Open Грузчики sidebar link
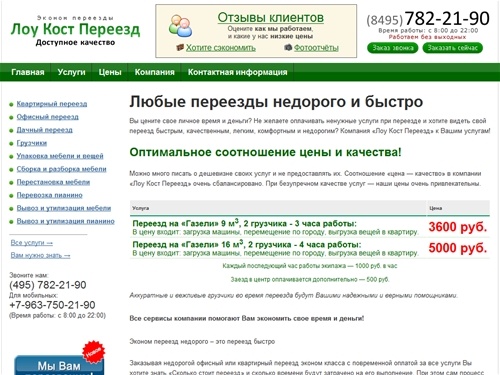Image resolution: width=500 pixels, height=375 pixels. (x=32, y=143)
